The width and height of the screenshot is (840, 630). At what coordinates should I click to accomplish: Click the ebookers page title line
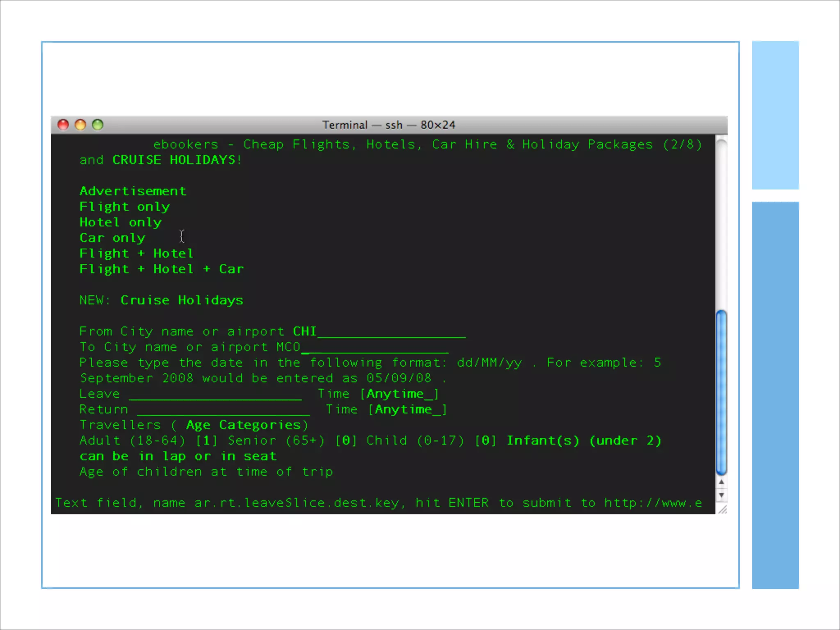[x=428, y=144]
